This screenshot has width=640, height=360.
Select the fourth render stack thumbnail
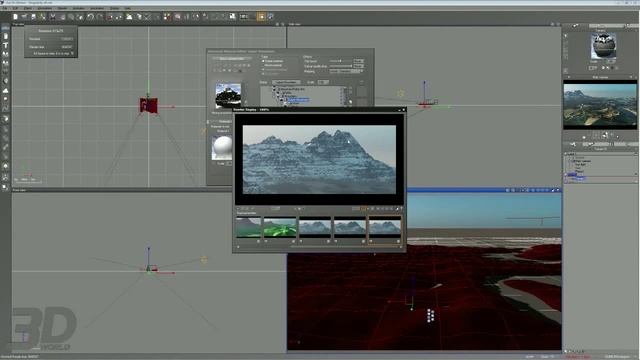(x=350, y=227)
